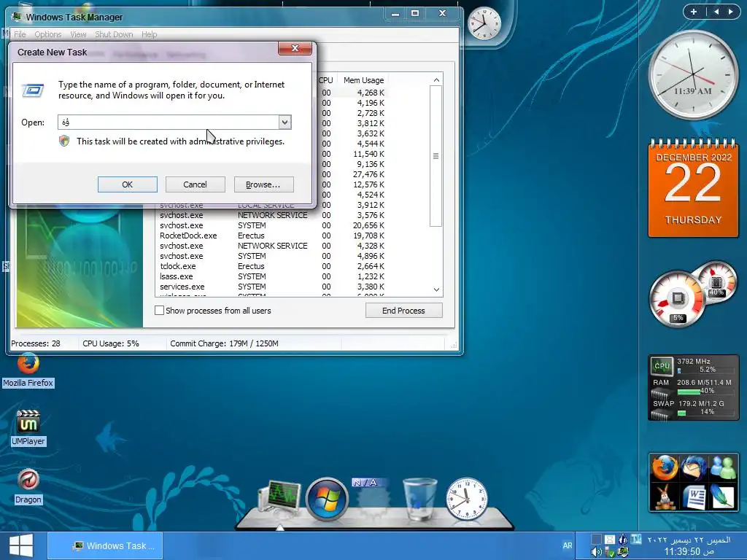The image size is (747, 560).
Task: Select the lsass.exe process row
Action: click(x=272, y=276)
